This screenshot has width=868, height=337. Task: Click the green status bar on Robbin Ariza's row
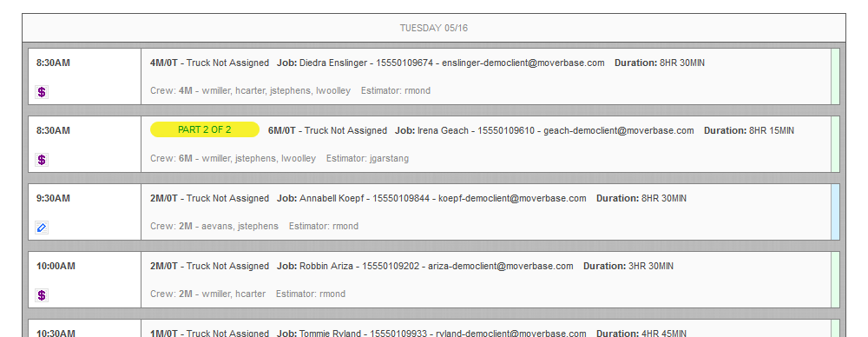835,280
